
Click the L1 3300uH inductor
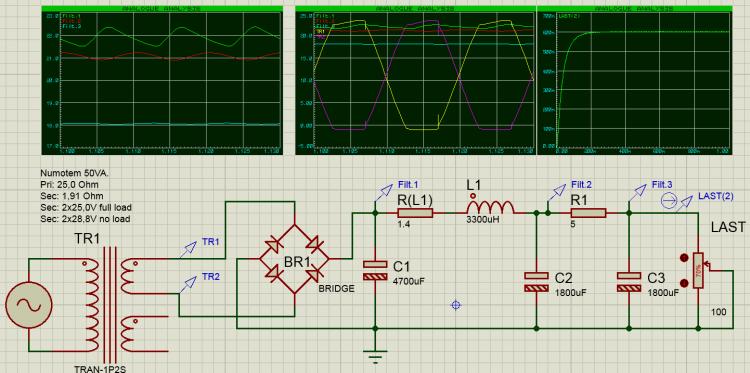click(490, 207)
